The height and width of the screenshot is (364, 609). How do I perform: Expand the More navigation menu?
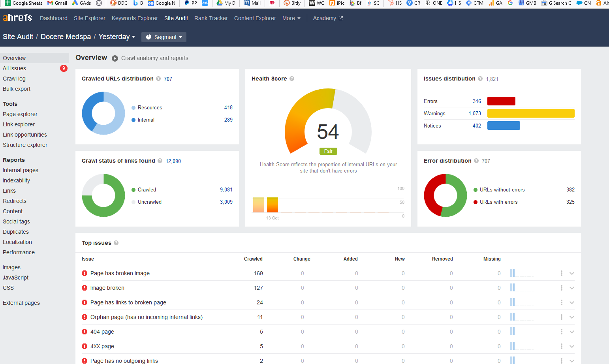coord(291,18)
